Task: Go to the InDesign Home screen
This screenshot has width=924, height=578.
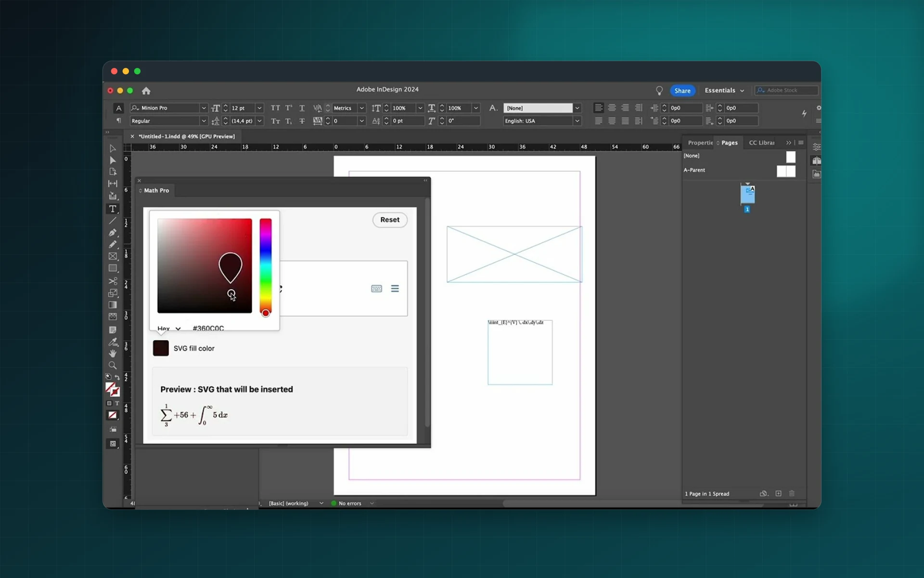Action: click(146, 91)
